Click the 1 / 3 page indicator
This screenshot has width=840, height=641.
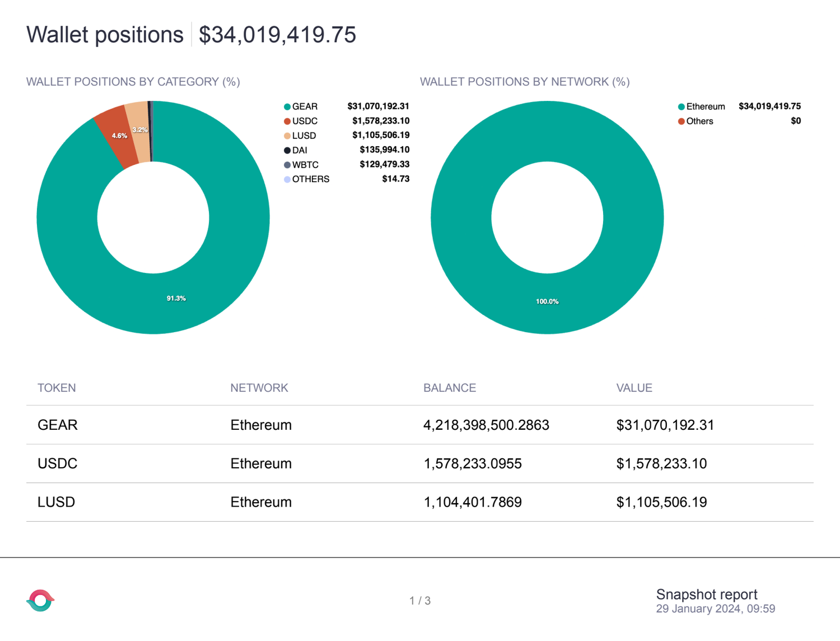click(419, 601)
